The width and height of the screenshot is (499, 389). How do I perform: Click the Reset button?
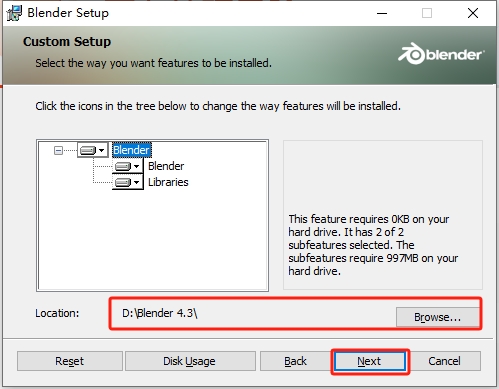70,361
